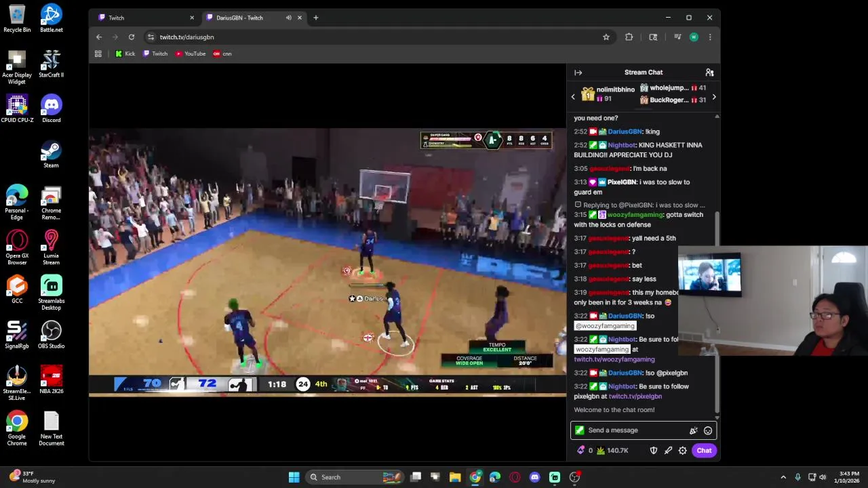The height and width of the screenshot is (488, 868).
Task: Show previous gift leaderboard entry
Action: click(x=573, y=97)
